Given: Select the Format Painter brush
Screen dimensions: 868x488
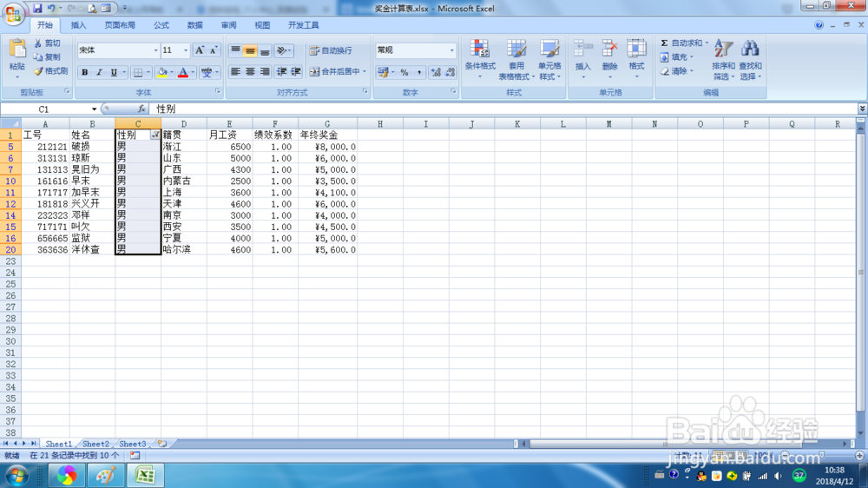Looking at the screenshot, I should [x=37, y=71].
